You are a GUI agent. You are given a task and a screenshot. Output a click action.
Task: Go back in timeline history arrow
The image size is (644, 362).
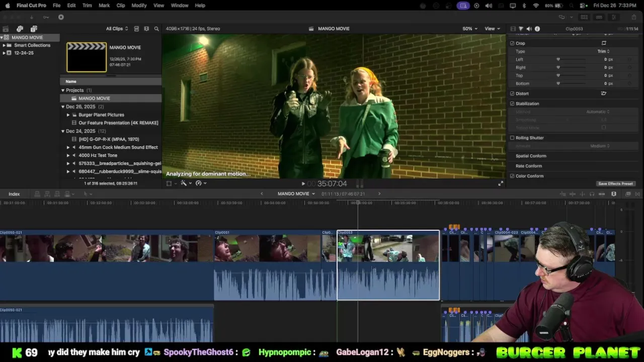click(262, 194)
